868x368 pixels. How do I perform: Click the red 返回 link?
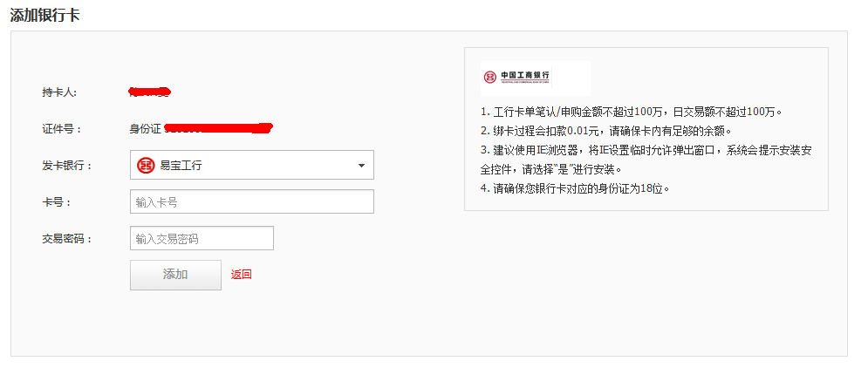coord(242,274)
